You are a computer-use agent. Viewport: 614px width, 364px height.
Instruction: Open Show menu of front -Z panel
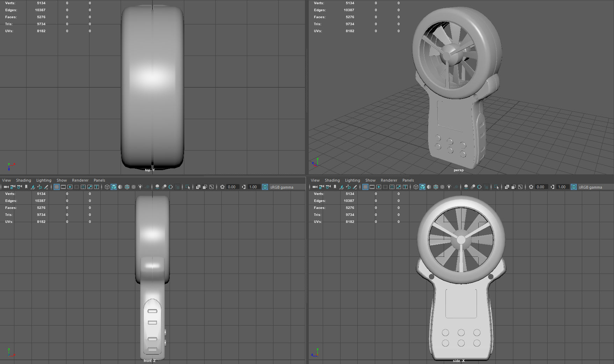pos(62,180)
